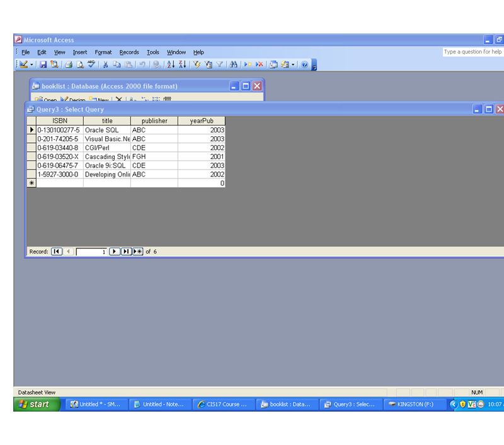Toggle the Apply Filter funnel icon
The width and height of the screenshot is (504, 445).
219,65
